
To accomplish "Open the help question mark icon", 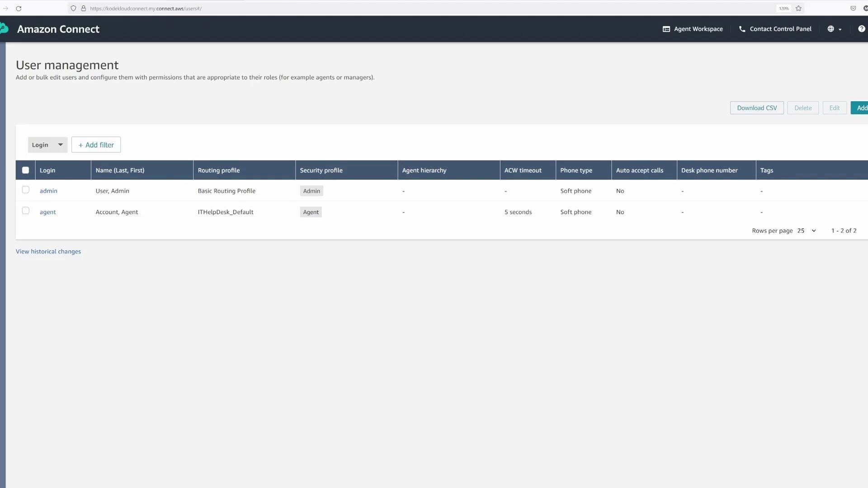I will pos(861,29).
